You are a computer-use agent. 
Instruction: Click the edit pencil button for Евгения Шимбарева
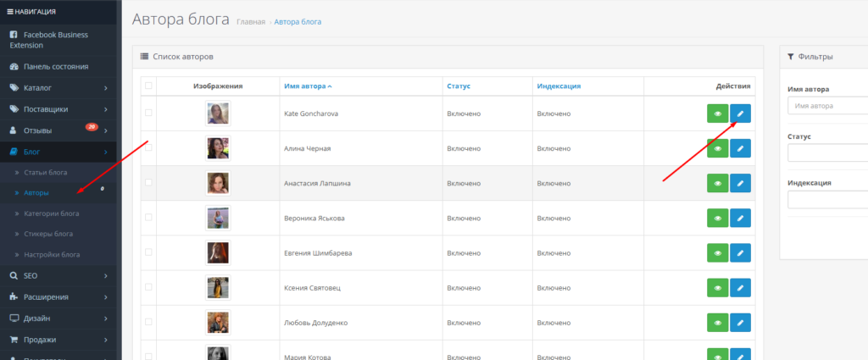tap(740, 252)
